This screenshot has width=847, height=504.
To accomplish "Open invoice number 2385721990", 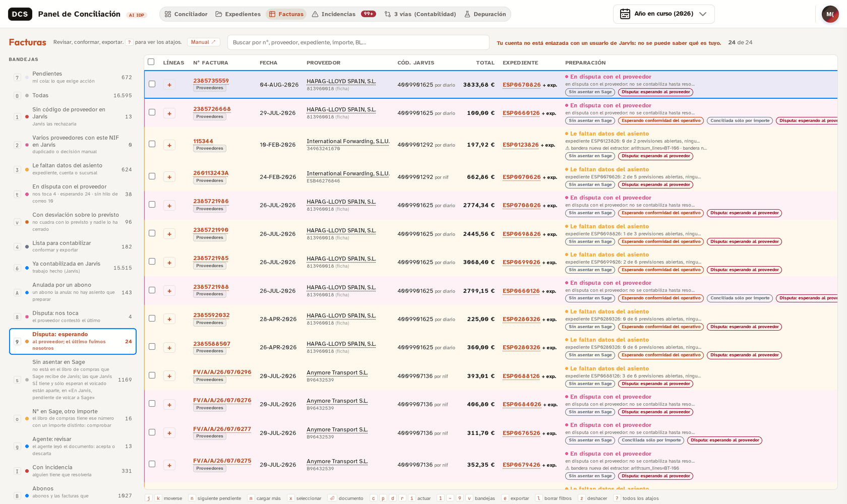I will tap(211, 230).
